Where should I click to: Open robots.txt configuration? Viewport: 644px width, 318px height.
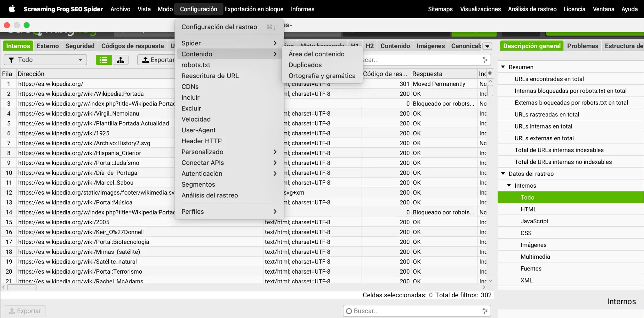coord(229,65)
